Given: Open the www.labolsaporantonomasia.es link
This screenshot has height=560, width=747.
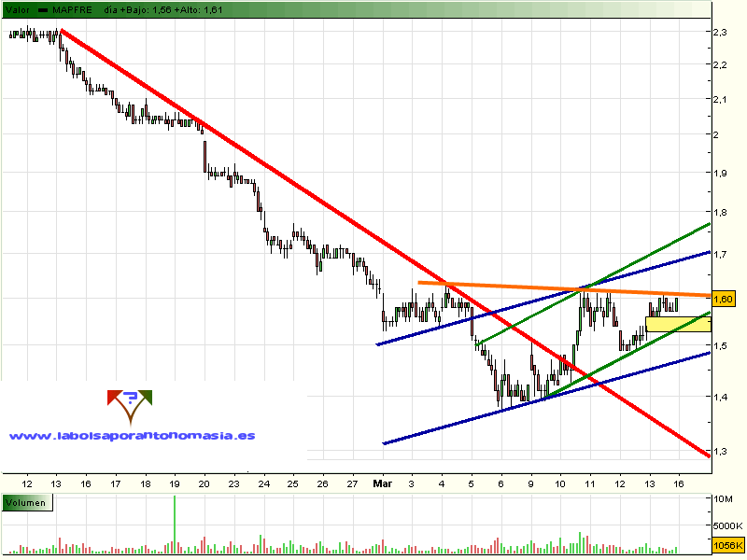Looking at the screenshot, I should pos(132,435).
